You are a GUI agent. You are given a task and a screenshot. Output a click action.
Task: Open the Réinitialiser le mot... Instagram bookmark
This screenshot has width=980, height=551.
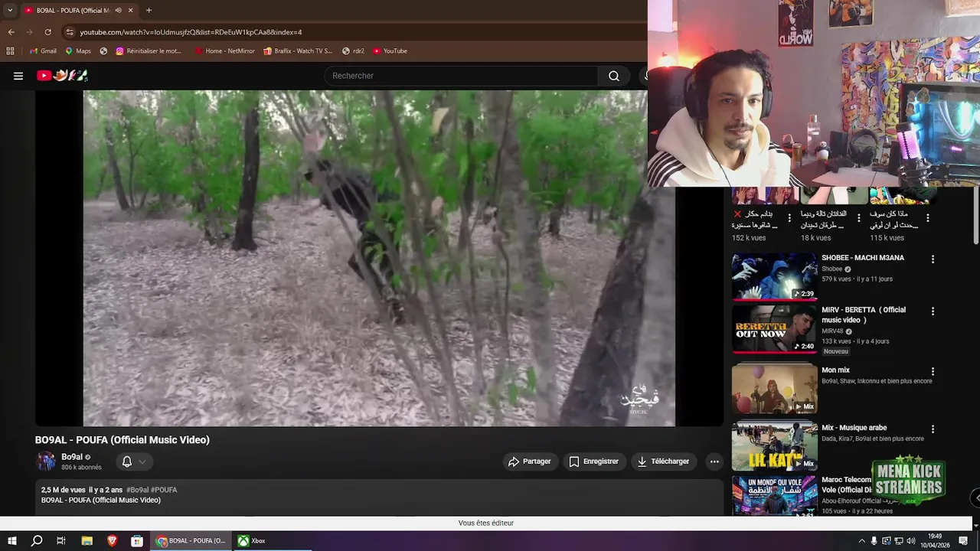tap(149, 51)
